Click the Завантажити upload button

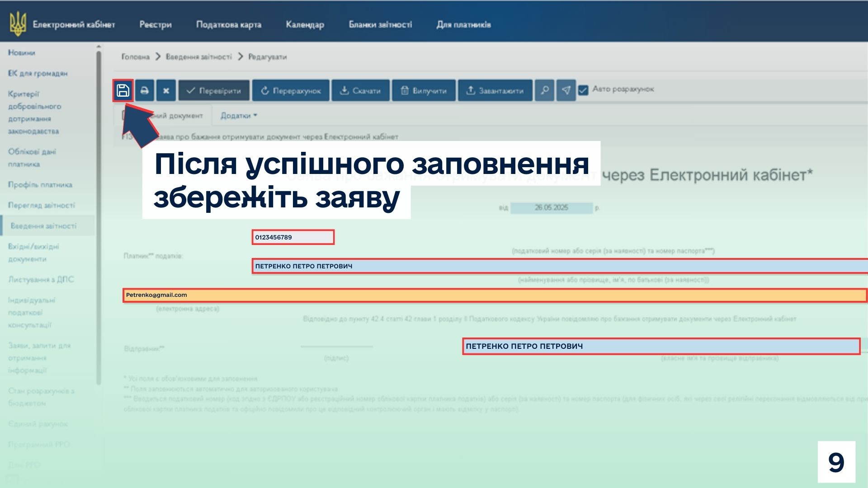pyautogui.click(x=495, y=90)
